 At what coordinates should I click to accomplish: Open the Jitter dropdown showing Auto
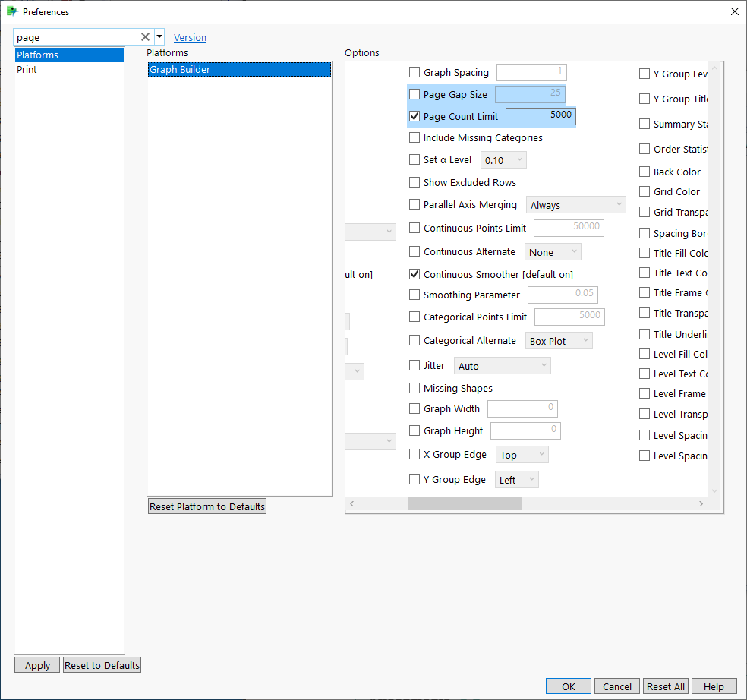[502, 365]
